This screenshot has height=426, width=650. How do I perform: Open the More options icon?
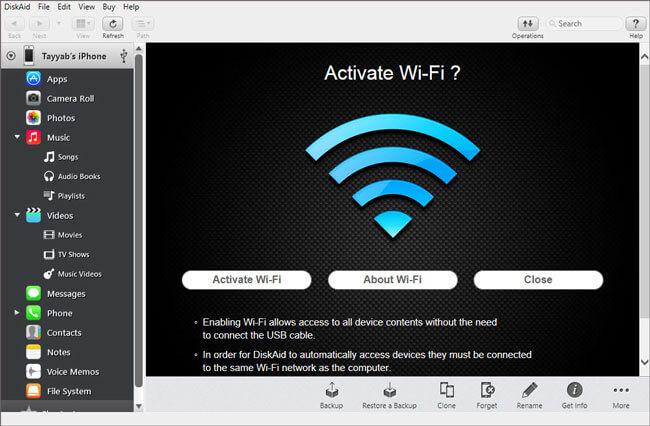621,390
